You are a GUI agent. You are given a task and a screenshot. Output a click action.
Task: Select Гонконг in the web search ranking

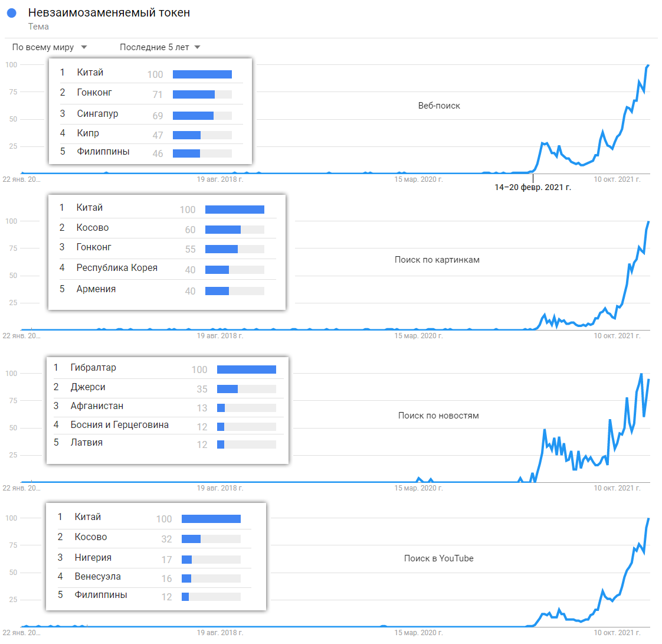click(94, 93)
